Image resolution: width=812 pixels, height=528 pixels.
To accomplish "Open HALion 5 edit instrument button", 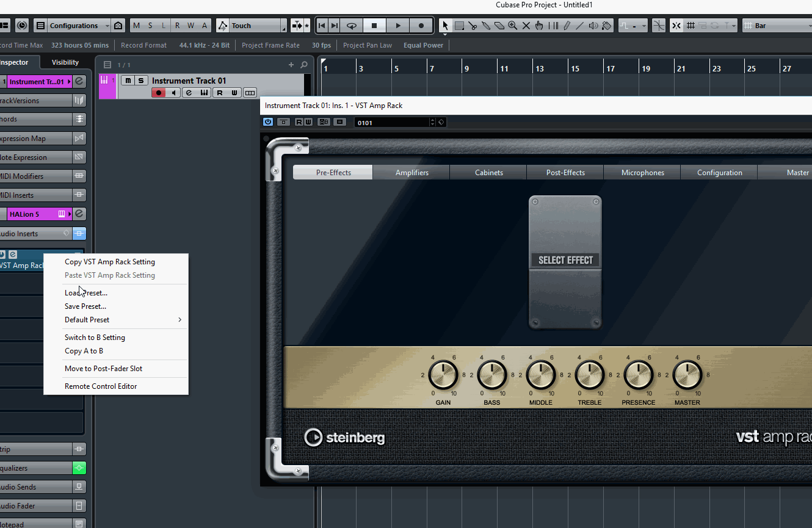I will tap(79, 214).
